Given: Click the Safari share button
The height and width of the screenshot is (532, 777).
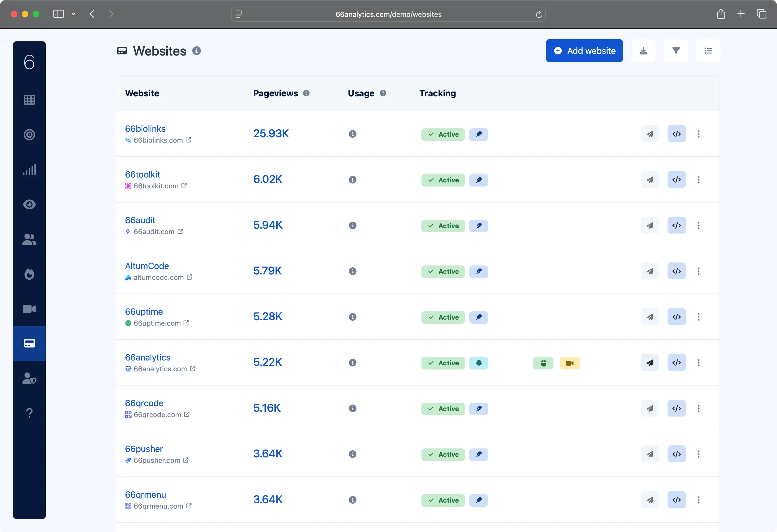Looking at the screenshot, I should (x=721, y=14).
